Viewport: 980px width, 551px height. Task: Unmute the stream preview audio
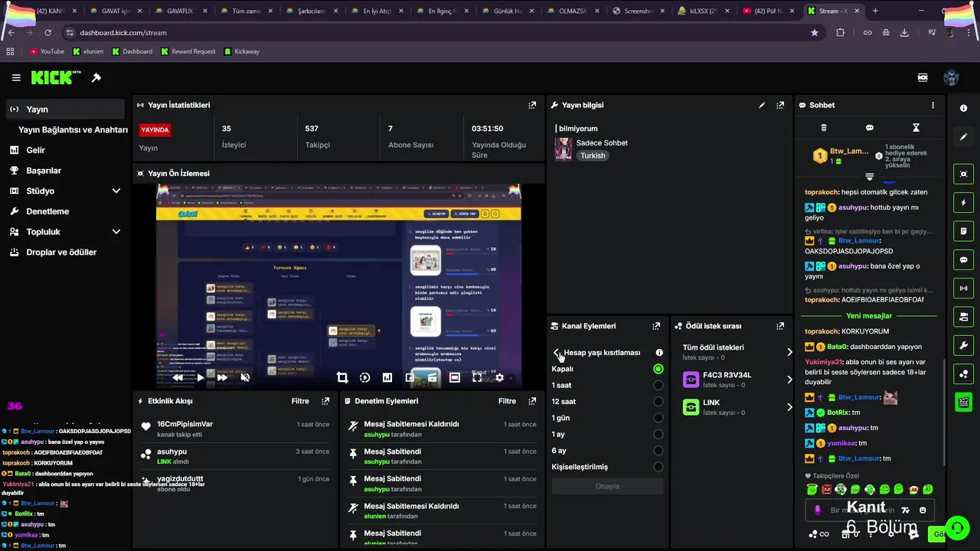click(245, 377)
